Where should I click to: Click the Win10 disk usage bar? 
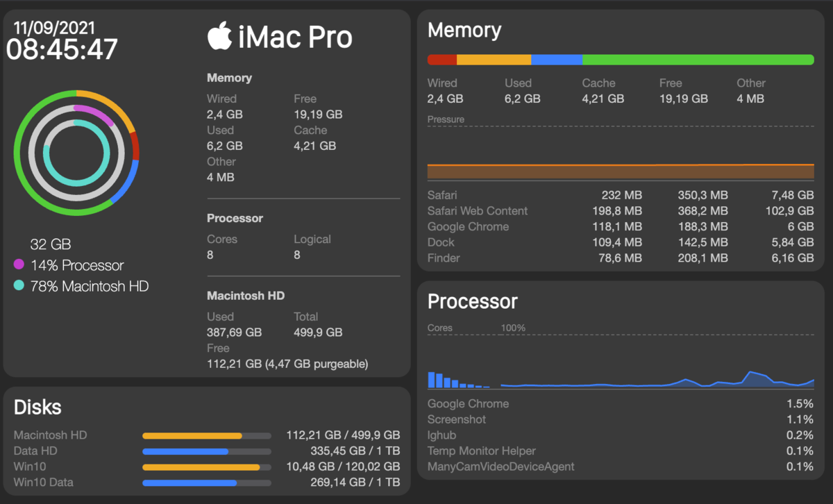(x=207, y=467)
